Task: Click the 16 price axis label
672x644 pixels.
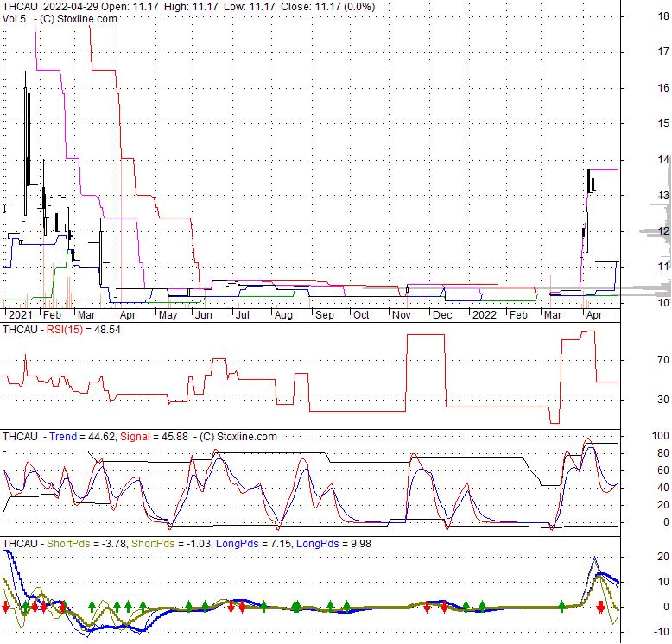Action: coord(663,88)
